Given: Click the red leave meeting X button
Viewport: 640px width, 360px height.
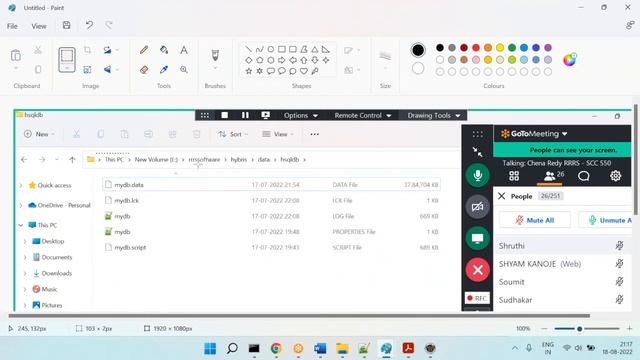Looking at the screenshot, I should 477,270.
